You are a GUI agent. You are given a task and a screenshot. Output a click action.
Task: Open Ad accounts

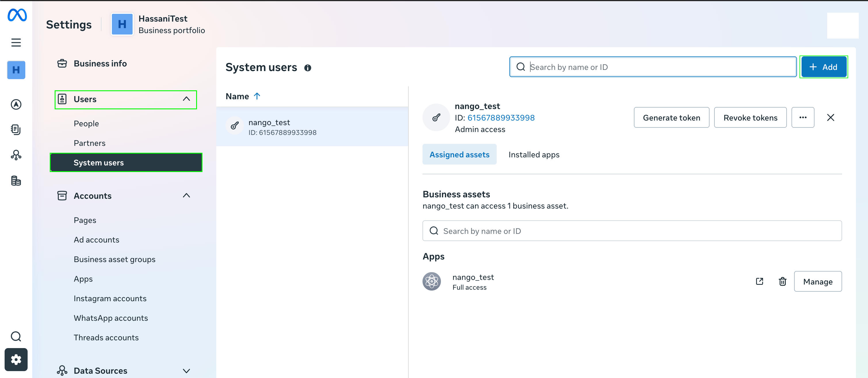click(x=96, y=240)
